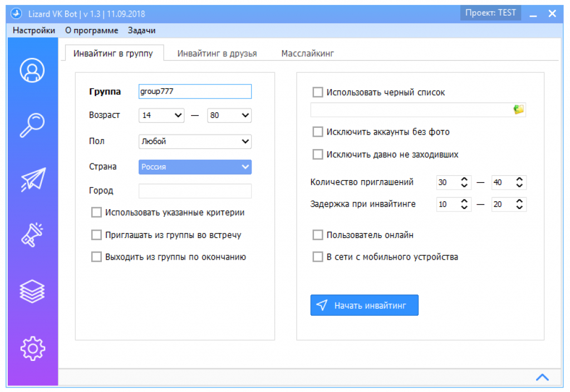Close the Lizard VK Bot window
The image size is (570, 392).
pos(552,14)
